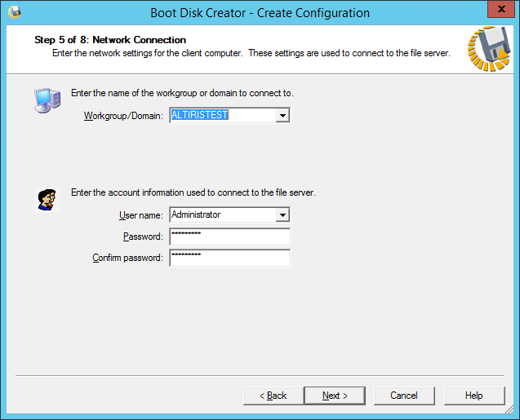The width and height of the screenshot is (520, 420).
Task: Click the window title bar text
Action: 260,13
